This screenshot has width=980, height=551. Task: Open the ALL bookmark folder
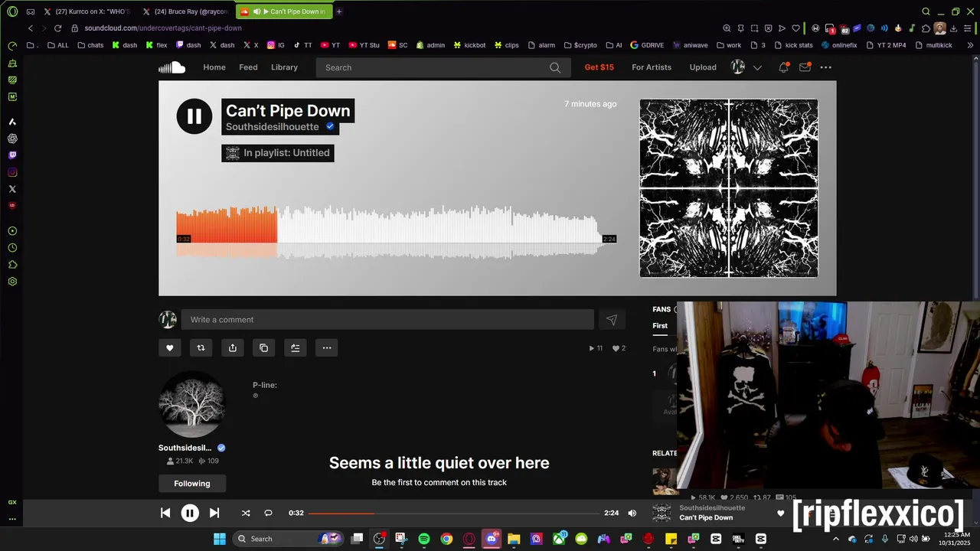tap(58, 45)
